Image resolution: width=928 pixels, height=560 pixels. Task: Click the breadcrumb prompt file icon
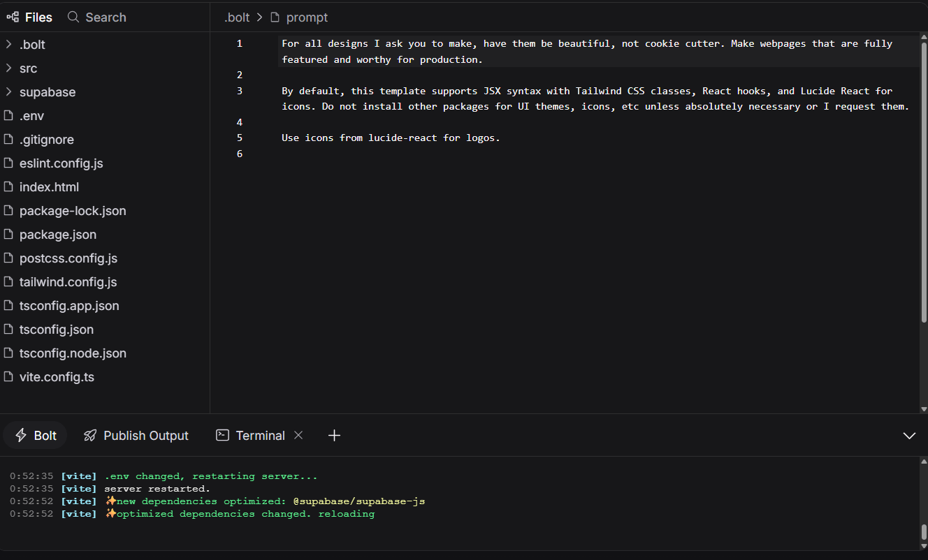coord(275,17)
